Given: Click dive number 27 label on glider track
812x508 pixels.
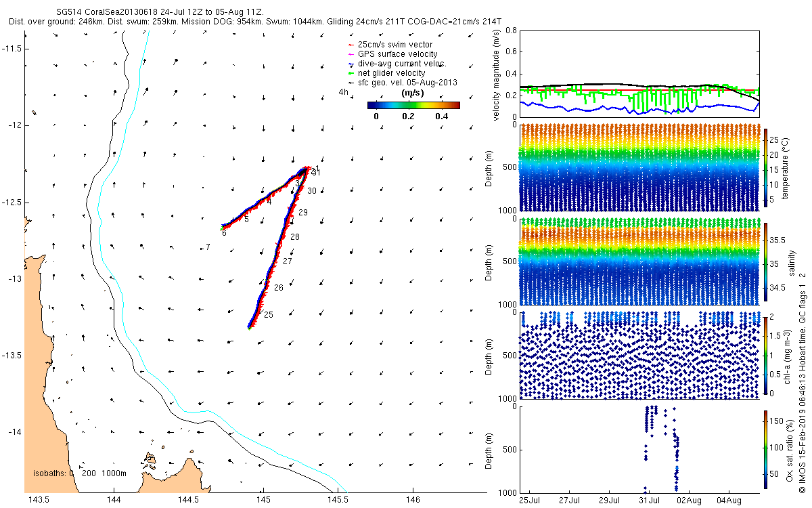Looking at the screenshot, I should (x=288, y=261).
